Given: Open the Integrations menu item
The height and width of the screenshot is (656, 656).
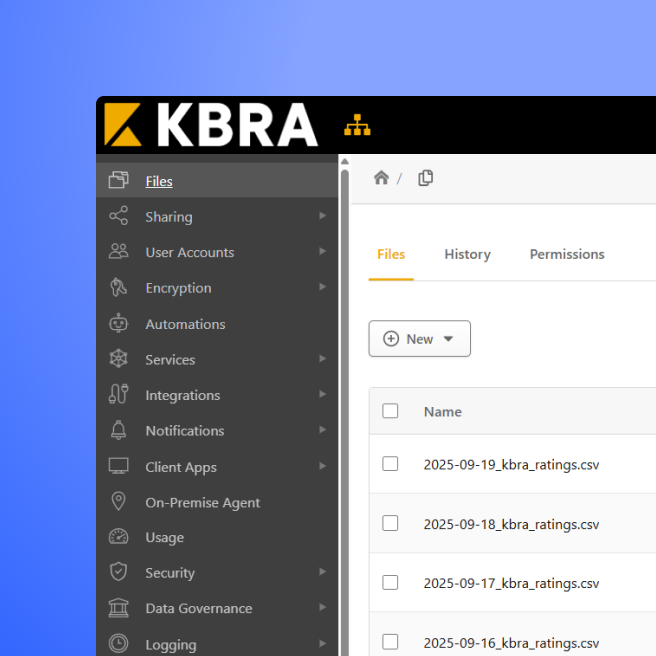Looking at the screenshot, I should [x=217, y=395].
